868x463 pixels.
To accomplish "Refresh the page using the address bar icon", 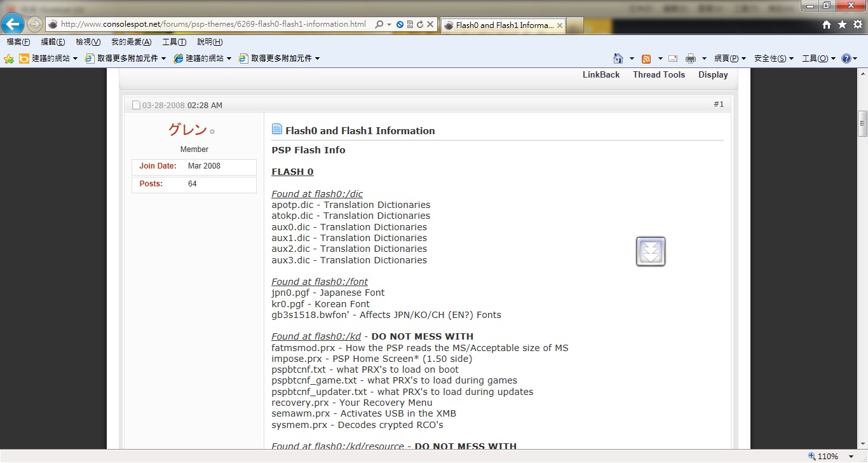I will tap(420, 24).
